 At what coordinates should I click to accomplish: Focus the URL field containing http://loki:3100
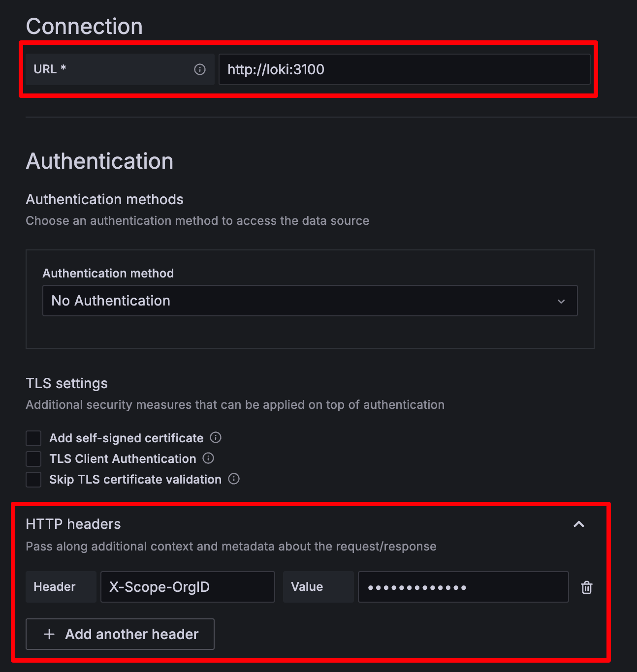[x=404, y=69]
